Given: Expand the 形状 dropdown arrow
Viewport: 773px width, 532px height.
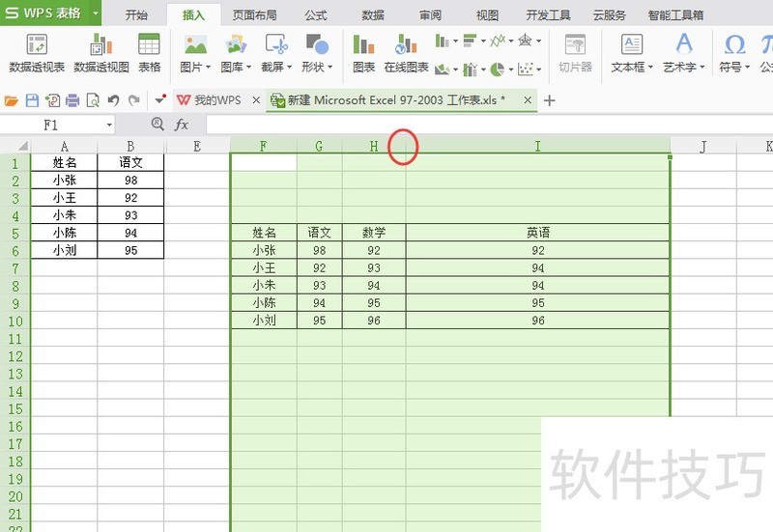Looking at the screenshot, I should coord(329,67).
